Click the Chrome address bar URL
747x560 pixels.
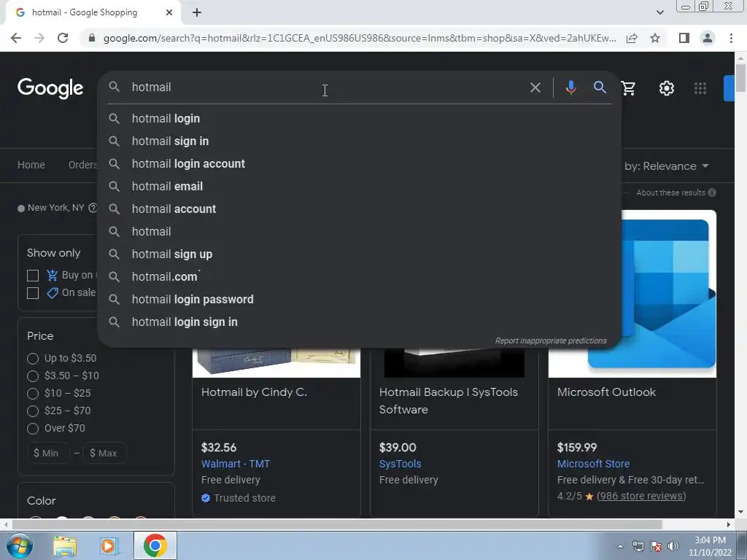359,38
